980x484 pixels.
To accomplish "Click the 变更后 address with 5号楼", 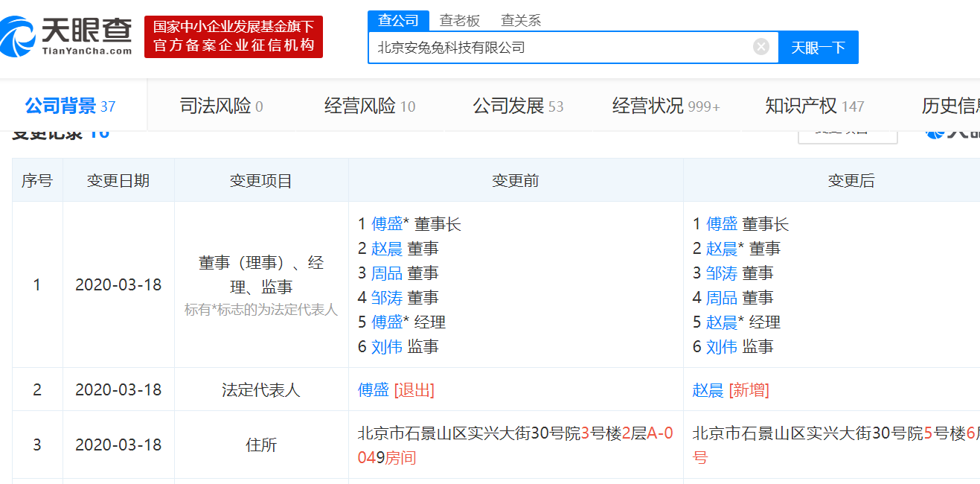I will click(836, 445).
